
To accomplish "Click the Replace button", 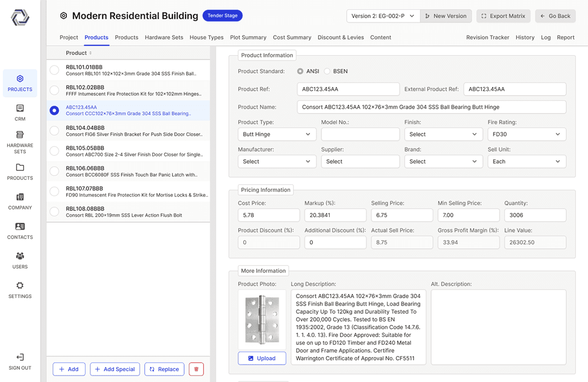I will [x=164, y=369].
